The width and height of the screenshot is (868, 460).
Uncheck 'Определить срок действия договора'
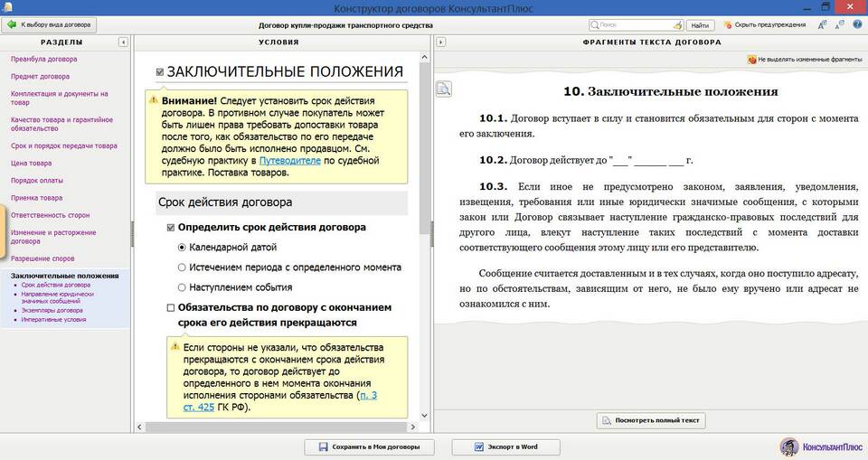[171, 228]
